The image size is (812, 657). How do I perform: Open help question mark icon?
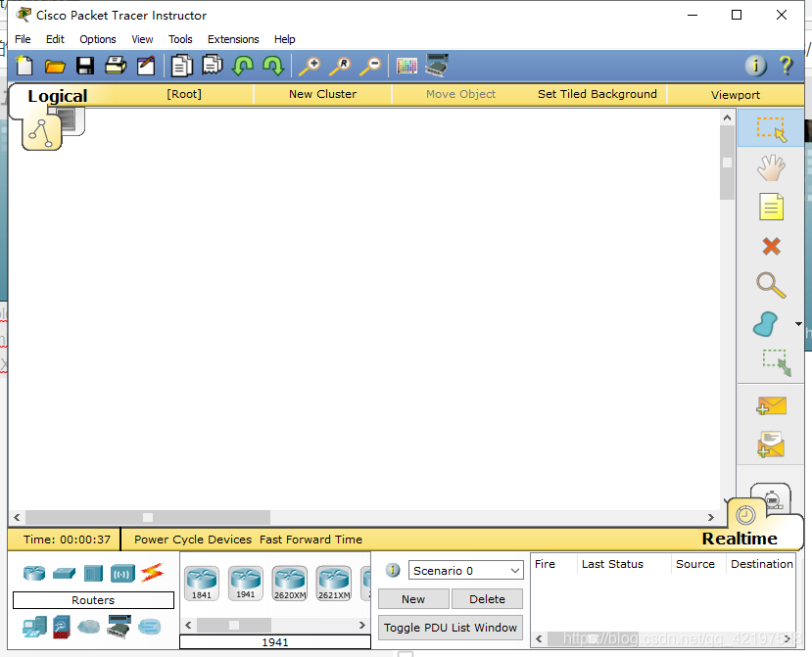786,66
